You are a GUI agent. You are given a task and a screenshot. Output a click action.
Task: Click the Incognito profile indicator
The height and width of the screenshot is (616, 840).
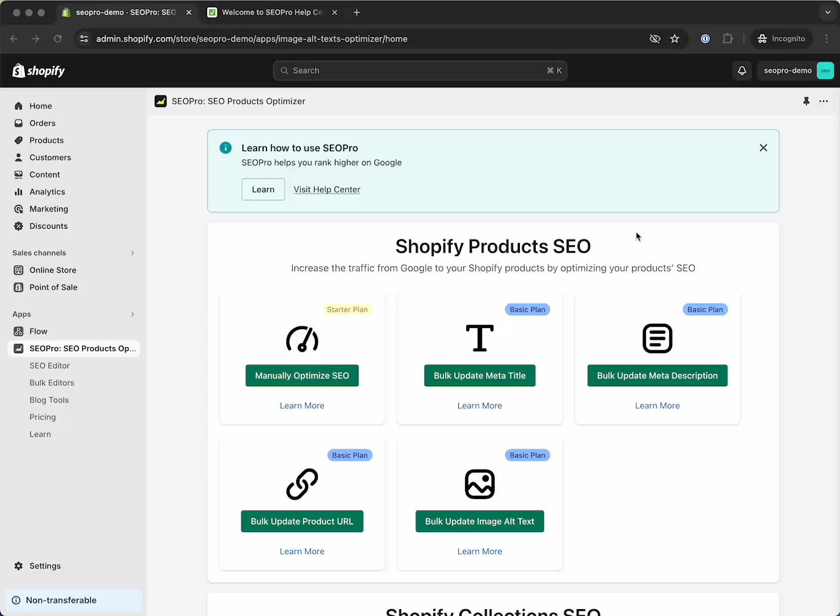(x=781, y=39)
